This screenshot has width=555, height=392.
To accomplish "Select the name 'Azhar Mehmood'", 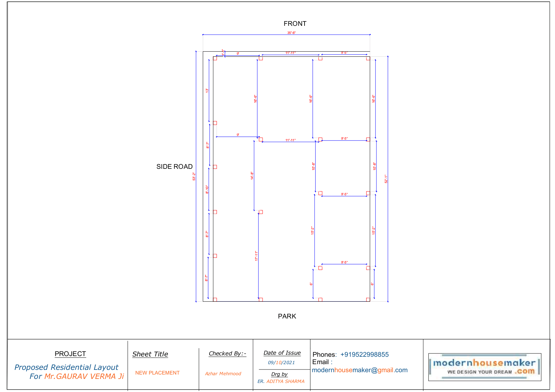I will [x=223, y=374].
